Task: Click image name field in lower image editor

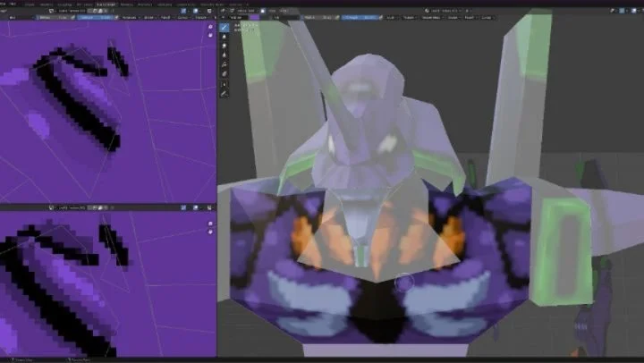Action: click(x=72, y=207)
